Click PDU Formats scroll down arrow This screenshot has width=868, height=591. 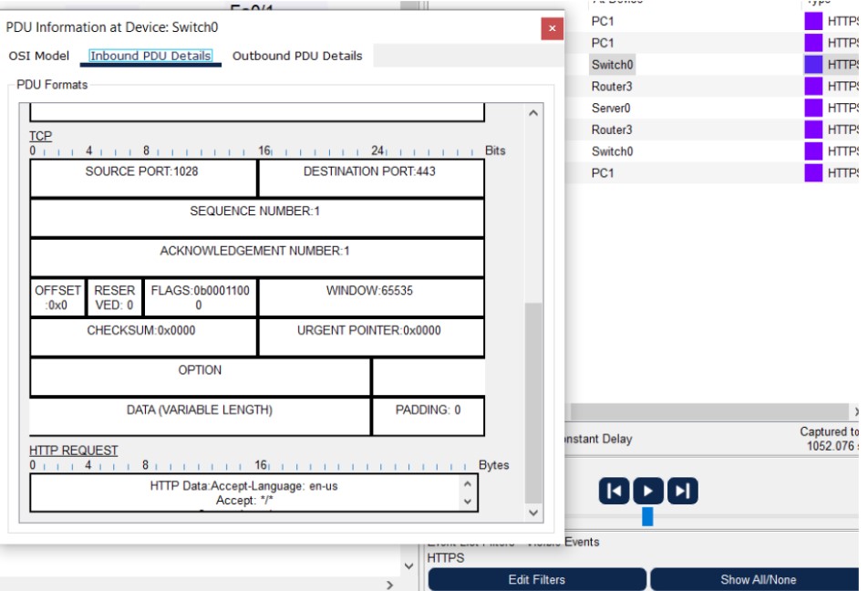[533, 513]
